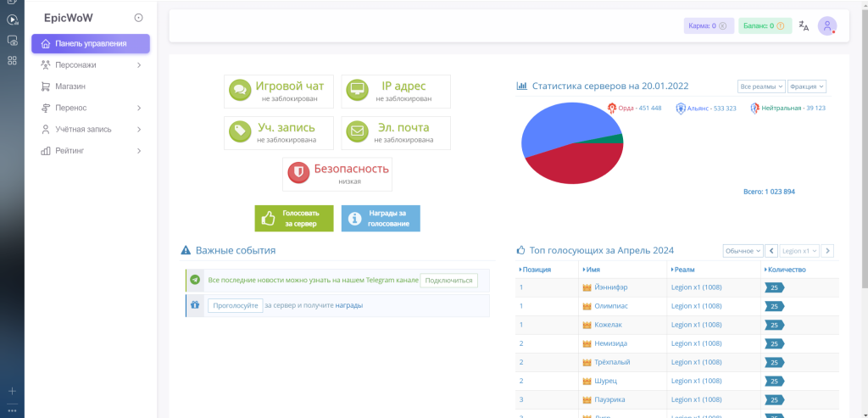Click the Подключиться Telegram button

pos(449,281)
